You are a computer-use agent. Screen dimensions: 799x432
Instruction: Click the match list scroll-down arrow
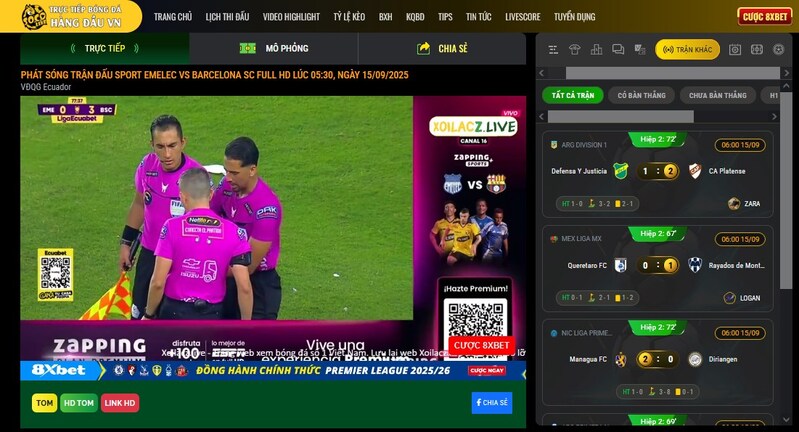[x=786, y=420]
